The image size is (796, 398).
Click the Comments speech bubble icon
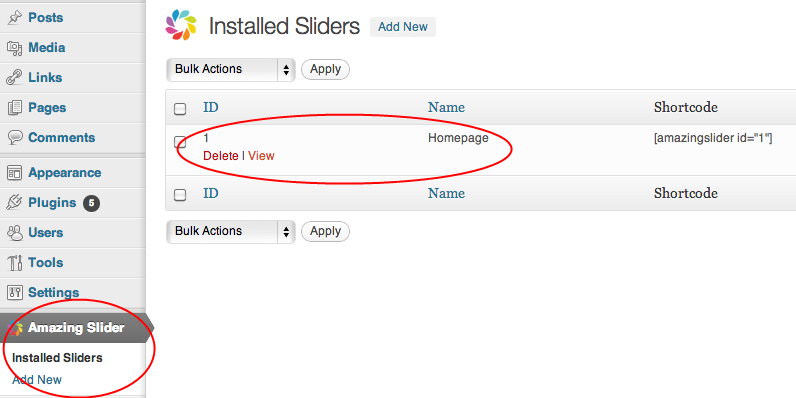click(14, 138)
